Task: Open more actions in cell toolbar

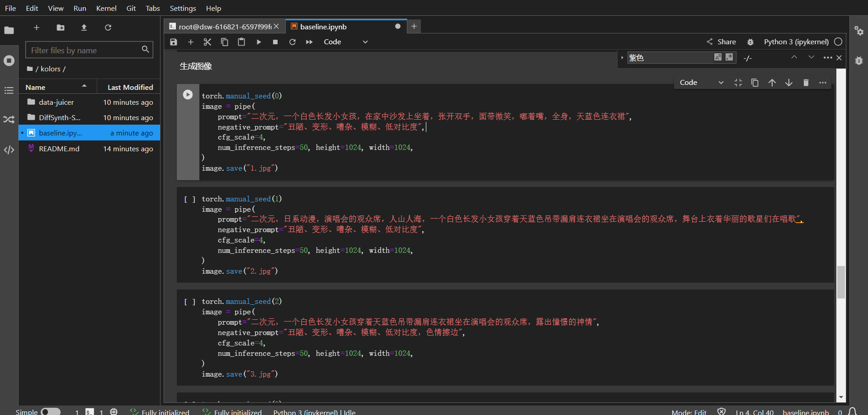Action: [823, 83]
